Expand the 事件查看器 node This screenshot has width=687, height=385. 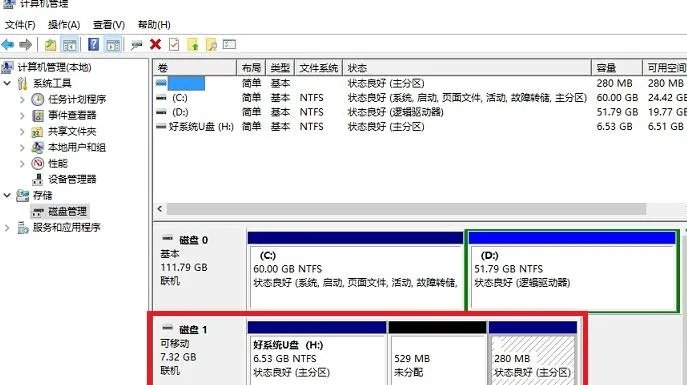coord(22,116)
